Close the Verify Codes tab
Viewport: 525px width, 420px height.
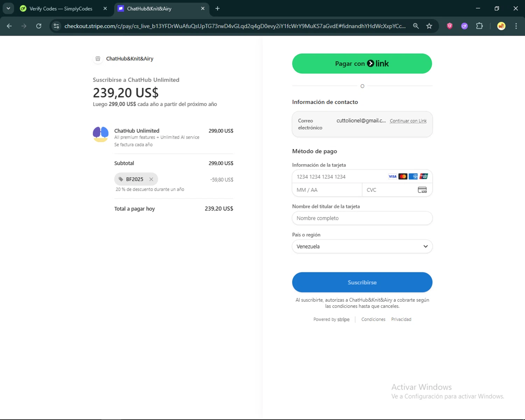(105, 8)
